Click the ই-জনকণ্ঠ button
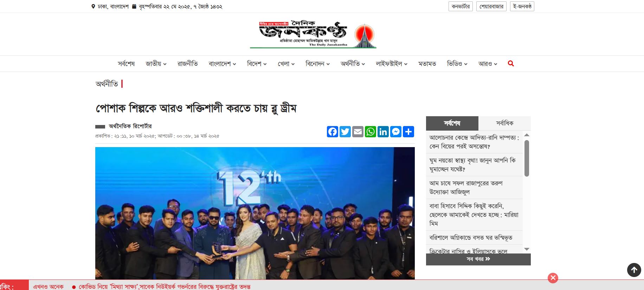 [522, 6]
